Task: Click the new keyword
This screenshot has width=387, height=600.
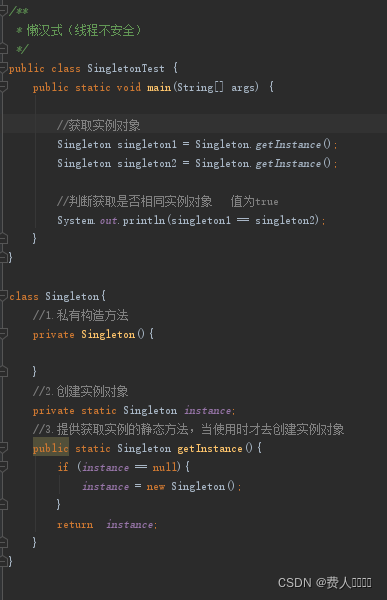Action: click(x=156, y=487)
